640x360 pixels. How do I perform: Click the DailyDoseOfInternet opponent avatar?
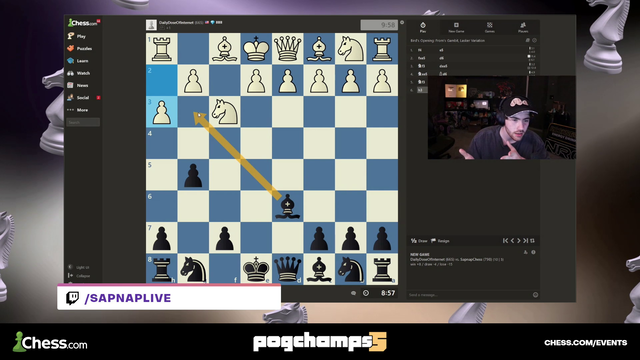pyautogui.click(x=151, y=25)
